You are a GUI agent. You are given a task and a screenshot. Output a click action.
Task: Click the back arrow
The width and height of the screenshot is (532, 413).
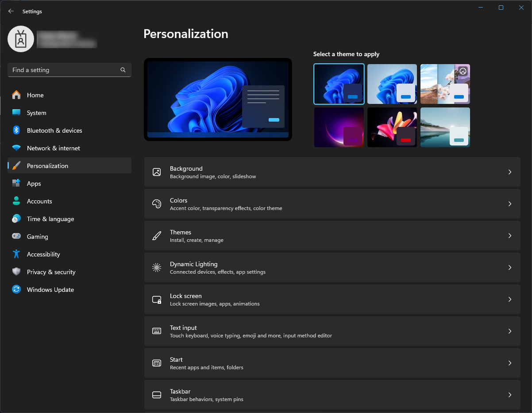coord(11,11)
